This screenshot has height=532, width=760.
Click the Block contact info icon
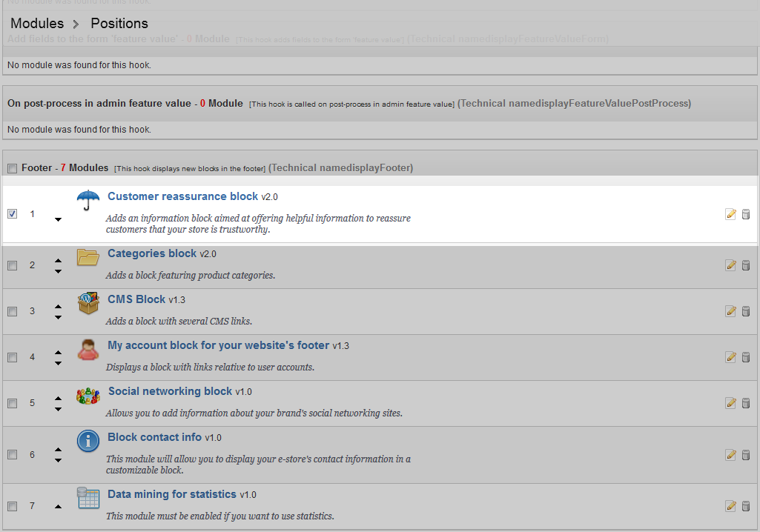tap(88, 441)
